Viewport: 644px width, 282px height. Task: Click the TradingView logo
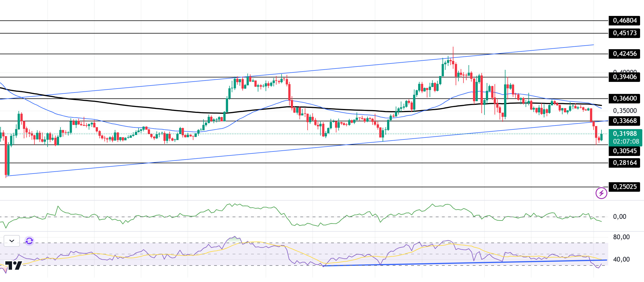pos(13,266)
